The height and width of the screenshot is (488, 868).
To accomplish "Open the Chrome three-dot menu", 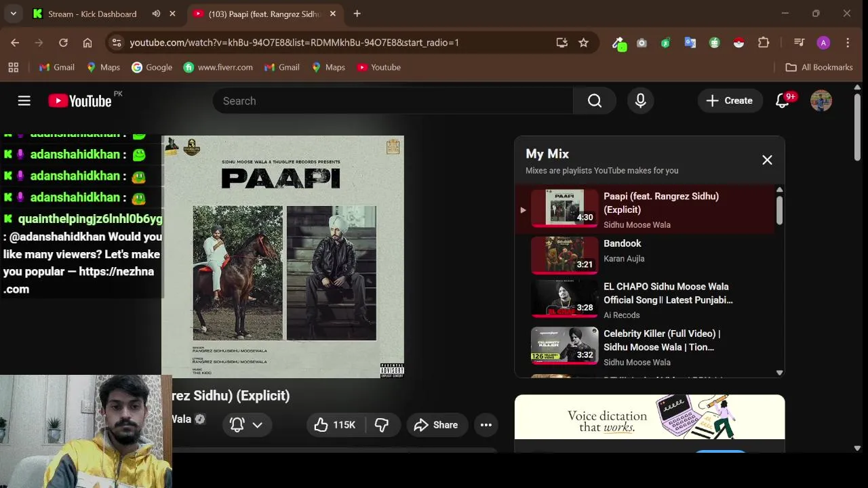I will [x=848, y=43].
